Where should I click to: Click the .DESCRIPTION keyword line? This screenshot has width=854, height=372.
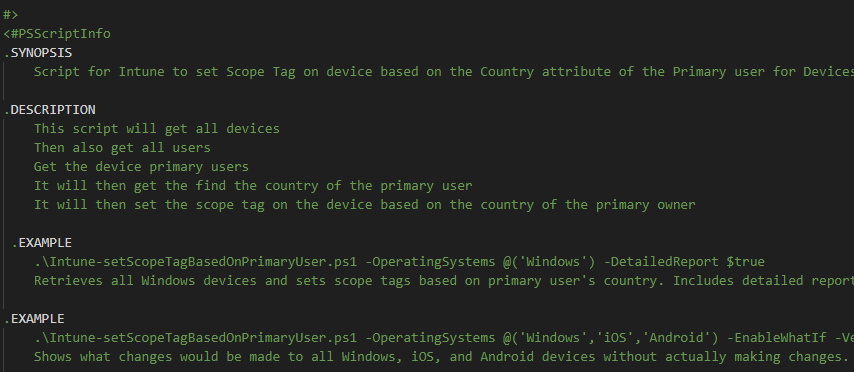pyautogui.click(x=50, y=109)
